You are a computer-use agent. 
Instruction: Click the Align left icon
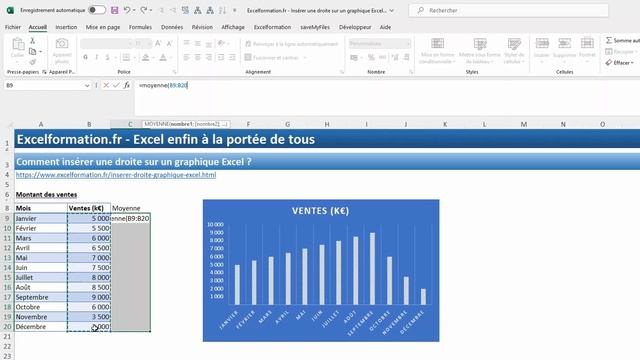187,58
